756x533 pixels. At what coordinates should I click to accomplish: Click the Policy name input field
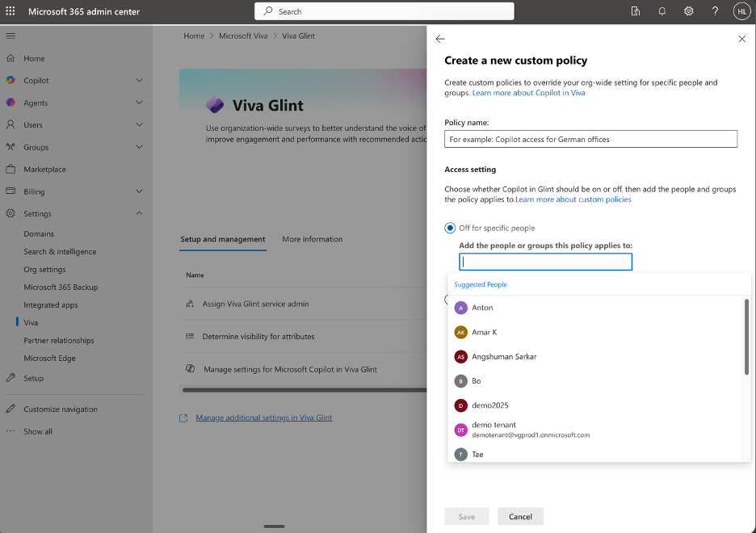tap(590, 138)
